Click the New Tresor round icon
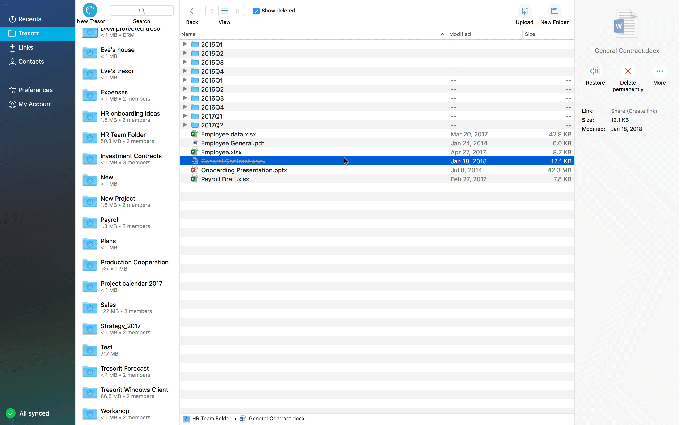Image resolution: width=680 pixels, height=425 pixels. click(90, 10)
